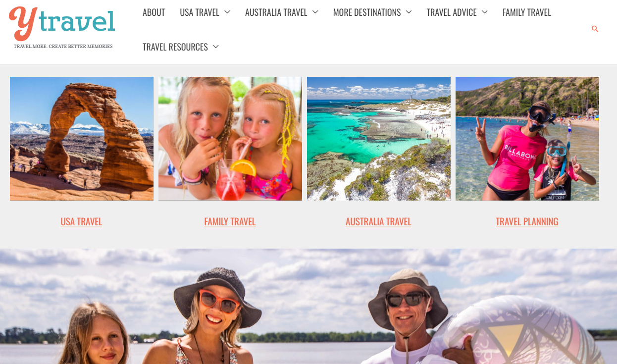This screenshot has height=364, width=617.
Task: Expand the USA Travel dropdown arrow
Action: click(227, 12)
